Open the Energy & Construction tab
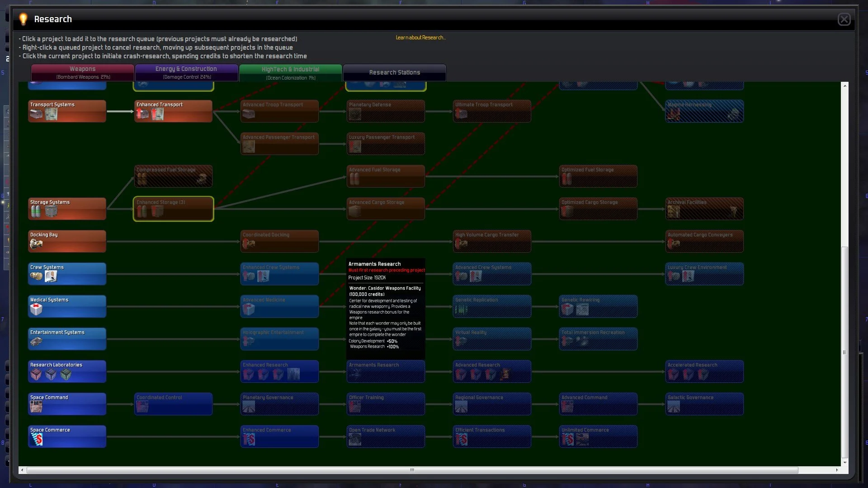Image resolution: width=868 pixels, height=488 pixels. (x=186, y=72)
